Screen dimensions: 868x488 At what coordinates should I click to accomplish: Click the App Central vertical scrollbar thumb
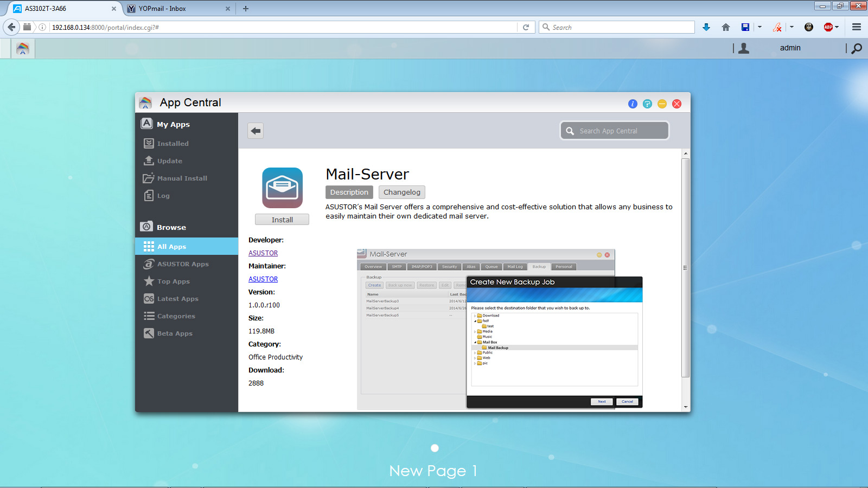[686, 267]
